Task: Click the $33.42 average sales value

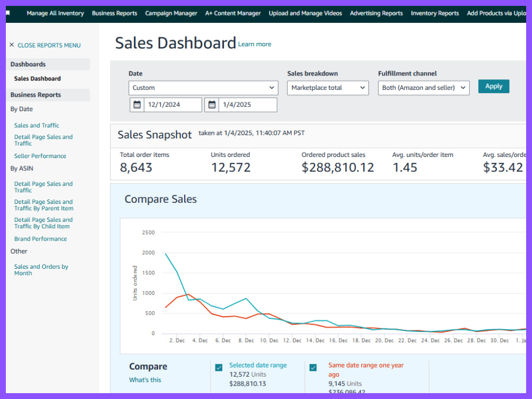Action: [503, 167]
